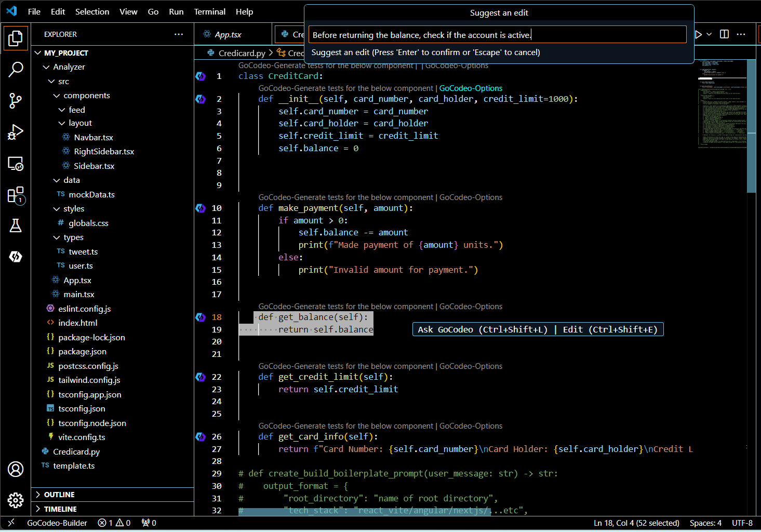Click Ask GoCodeo (Ctrl+Shift+L) in hover box
Image resolution: width=761 pixels, height=532 pixels.
(x=482, y=329)
